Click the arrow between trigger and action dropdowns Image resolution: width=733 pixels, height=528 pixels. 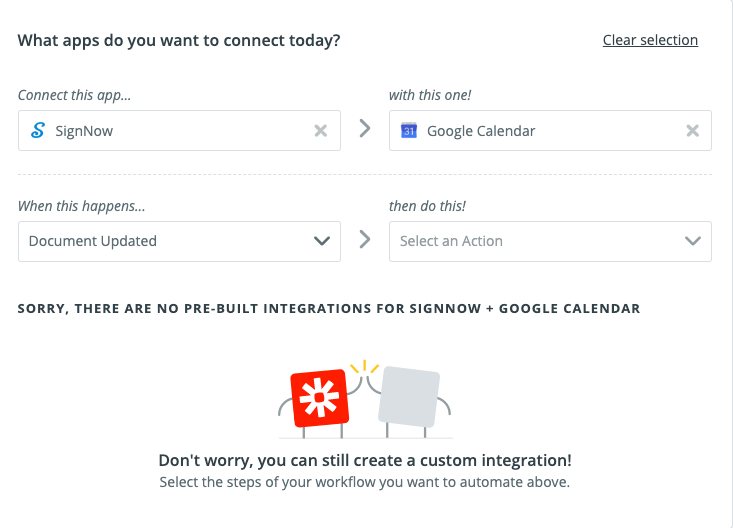pyautogui.click(x=365, y=240)
